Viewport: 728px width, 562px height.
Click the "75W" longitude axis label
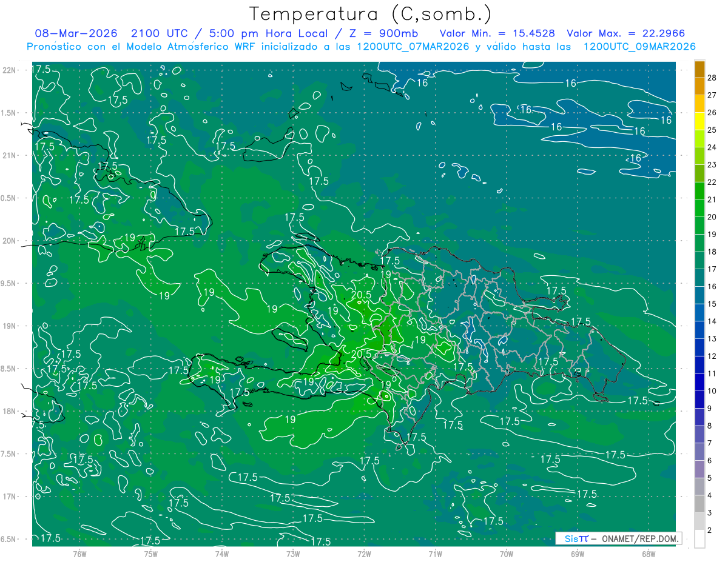[151, 554]
